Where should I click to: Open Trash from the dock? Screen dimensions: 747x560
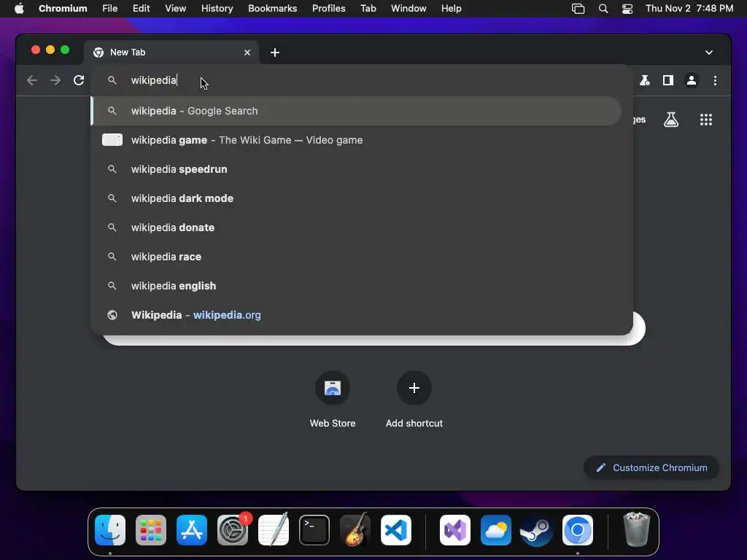[636, 530]
